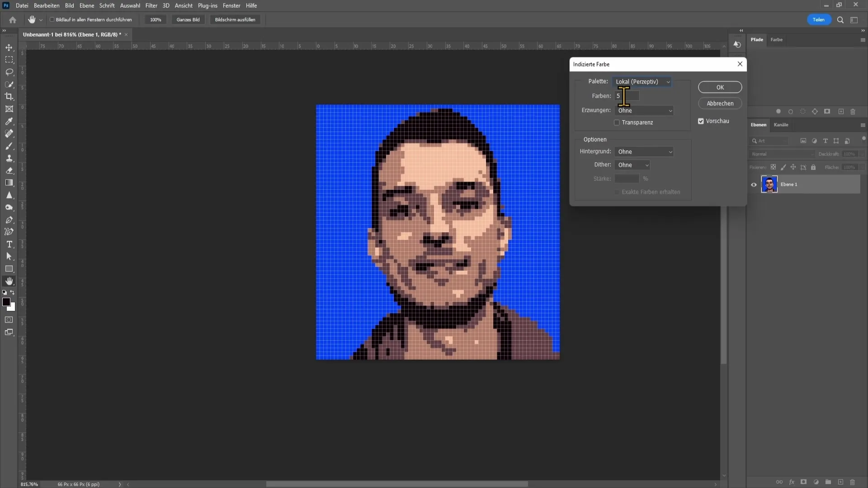The height and width of the screenshot is (488, 868).
Task: Select the Dodge tool
Action: click(x=9, y=208)
